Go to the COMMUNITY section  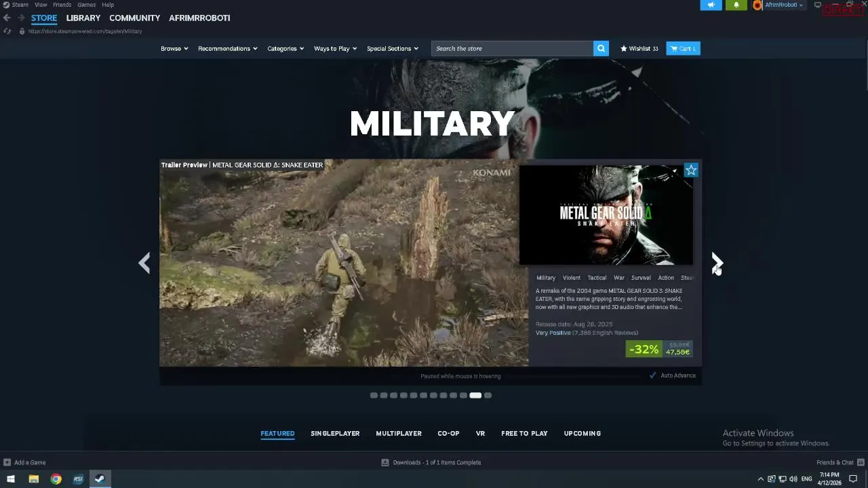pyautogui.click(x=134, y=18)
